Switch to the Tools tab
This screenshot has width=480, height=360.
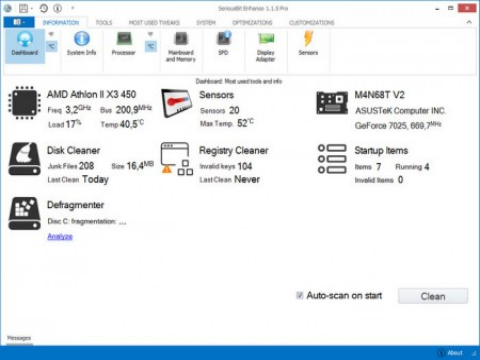pos(104,23)
